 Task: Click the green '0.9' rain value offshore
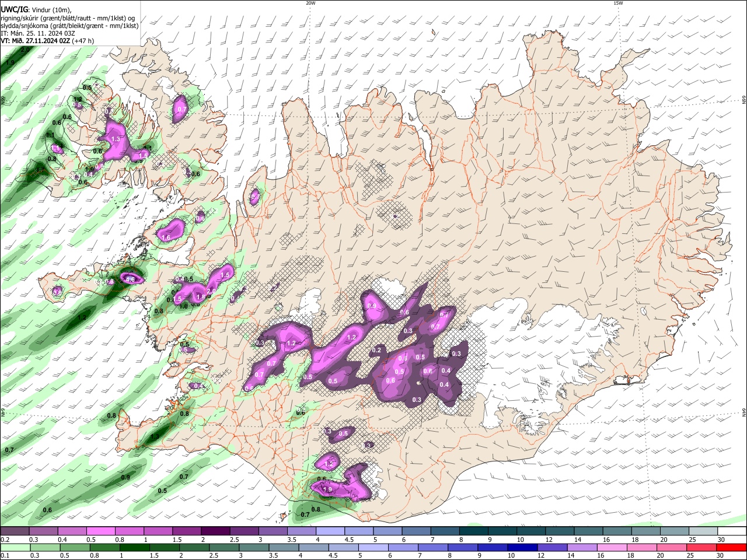pyautogui.click(x=125, y=477)
